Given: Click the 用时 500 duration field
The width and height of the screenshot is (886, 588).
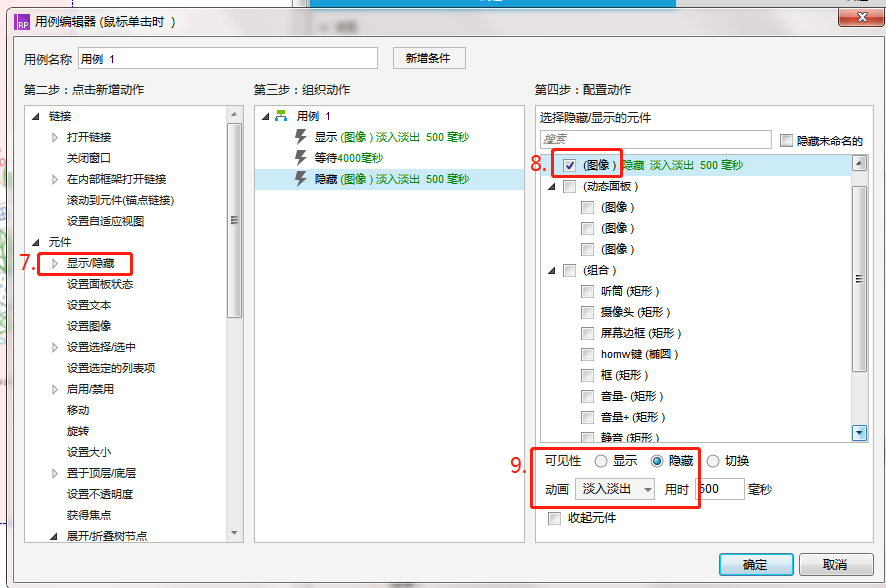Looking at the screenshot, I should (x=720, y=489).
